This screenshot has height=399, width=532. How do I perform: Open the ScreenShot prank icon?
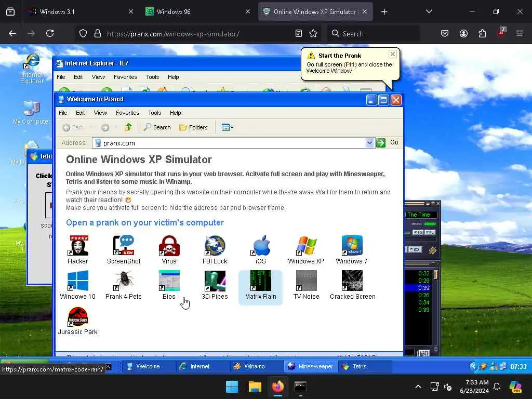(x=124, y=250)
